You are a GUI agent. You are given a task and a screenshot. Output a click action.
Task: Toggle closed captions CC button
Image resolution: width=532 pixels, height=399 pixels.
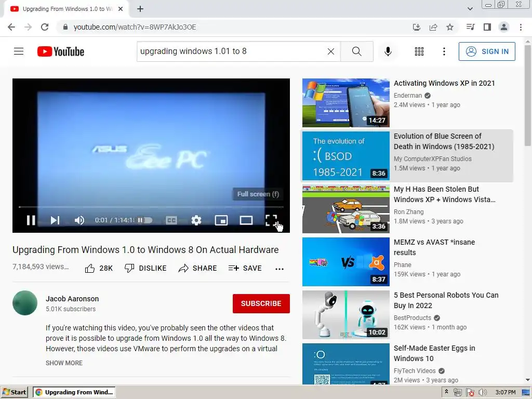coord(171,220)
